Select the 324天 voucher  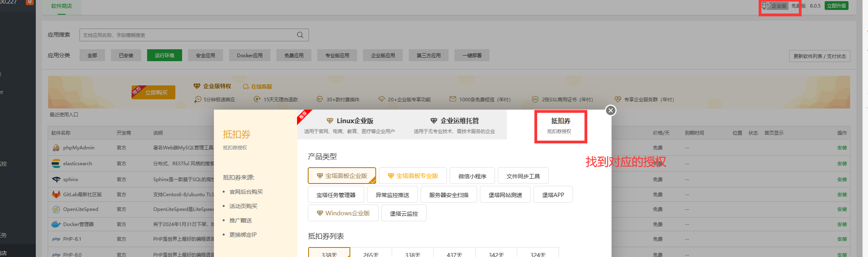pyautogui.click(x=538, y=253)
